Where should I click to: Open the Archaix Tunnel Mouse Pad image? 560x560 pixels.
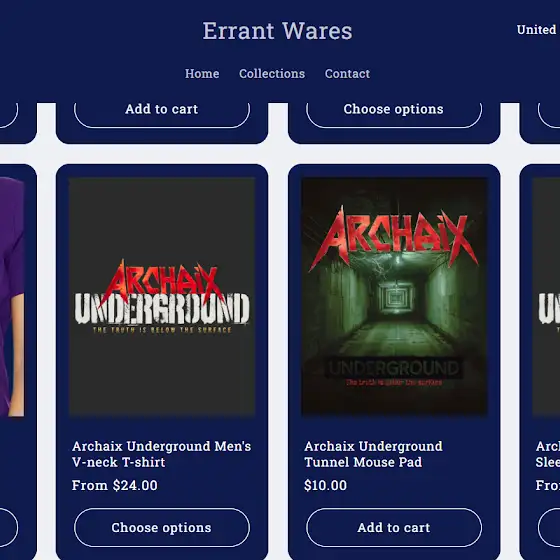[394, 296]
